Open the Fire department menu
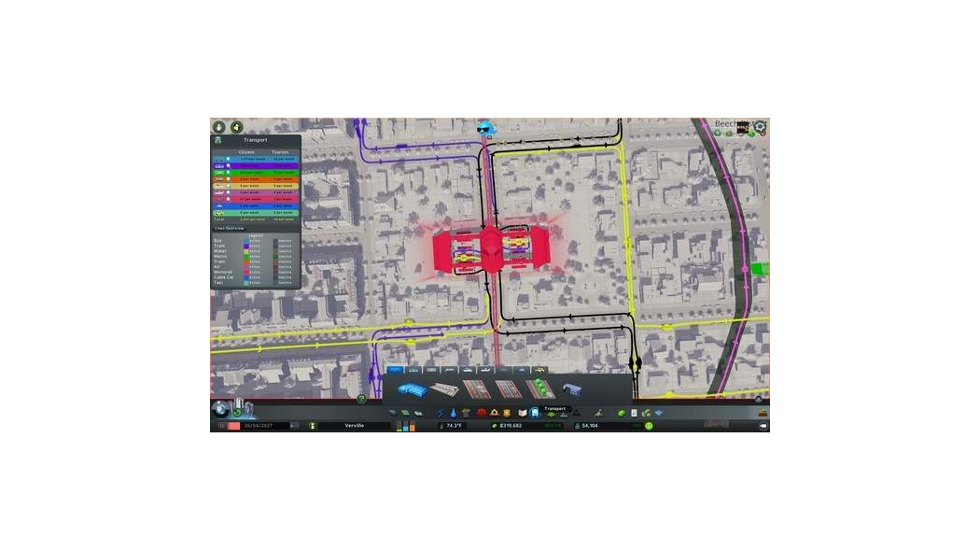This screenshot has width=980, height=551. click(495, 413)
